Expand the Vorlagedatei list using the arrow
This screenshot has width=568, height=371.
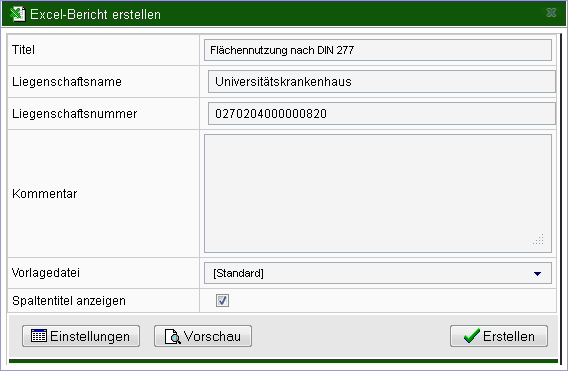point(538,274)
